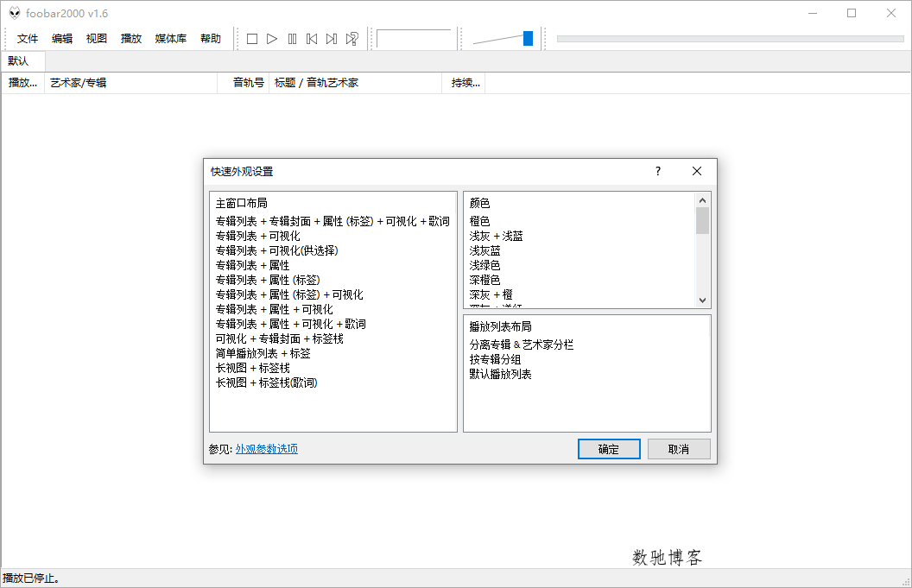Minimize the foobar2000 window
The width and height of the screenshot is (912, 588).
[x=813, y=13]
